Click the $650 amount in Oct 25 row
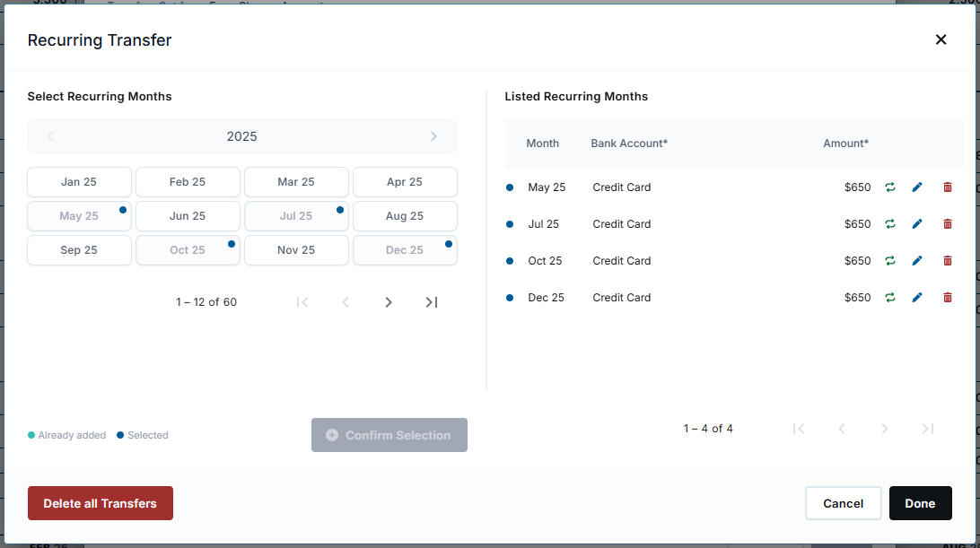Image resolution: width=980 pixels, height=548 pixels. (x=858, y=261)
